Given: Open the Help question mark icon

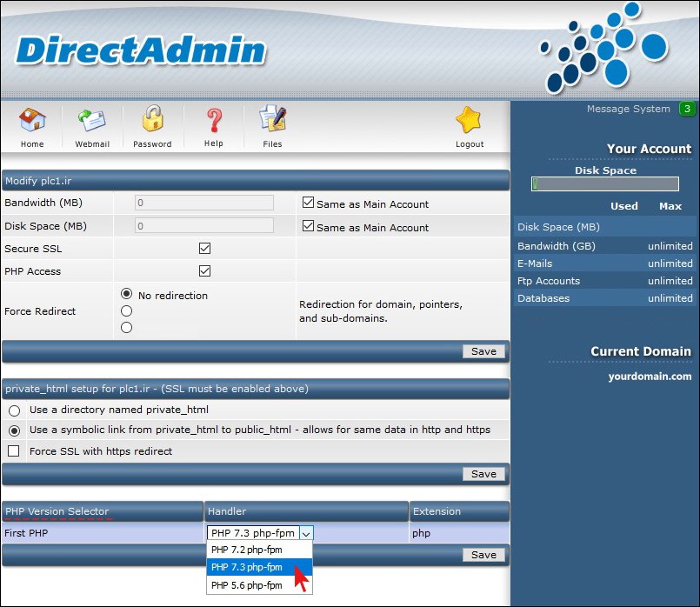Looking at the screenshot, I should coord(214,120).
